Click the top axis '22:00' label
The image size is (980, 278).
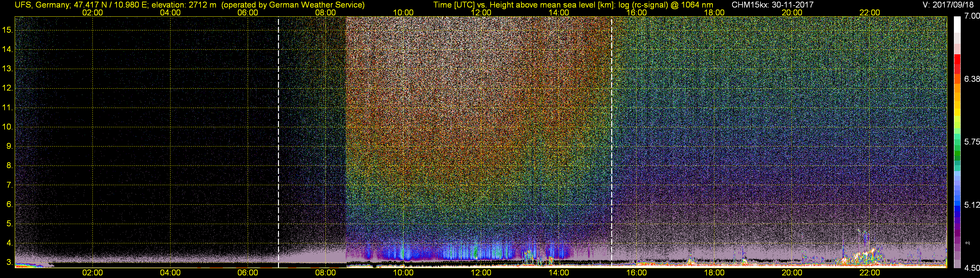click(870, 12)
